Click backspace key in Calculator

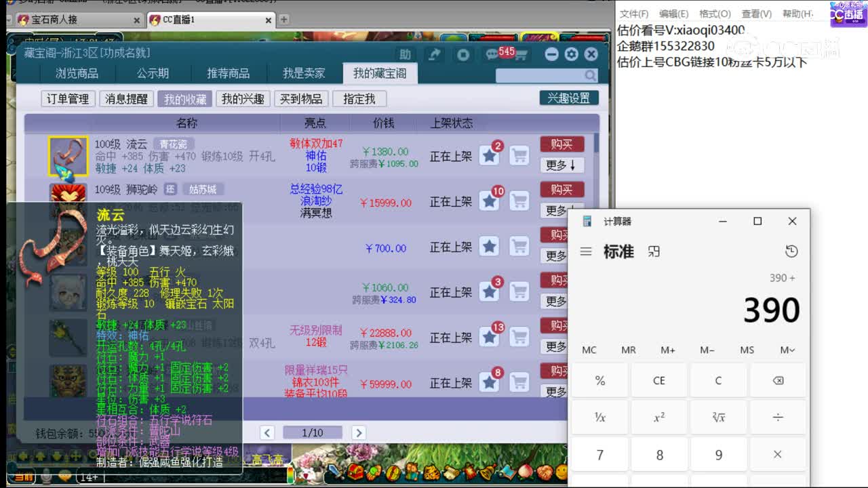click(778, 380)
